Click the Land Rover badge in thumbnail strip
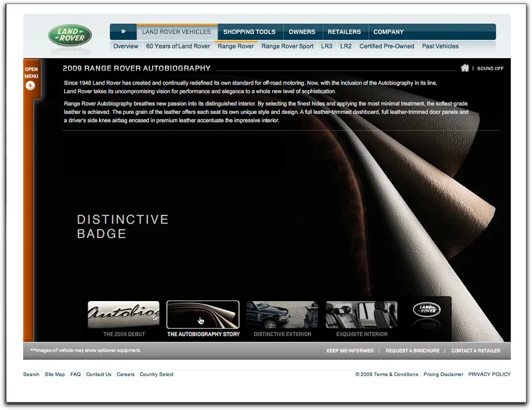This screenshot has width=532, height=410. click(426, 310)
